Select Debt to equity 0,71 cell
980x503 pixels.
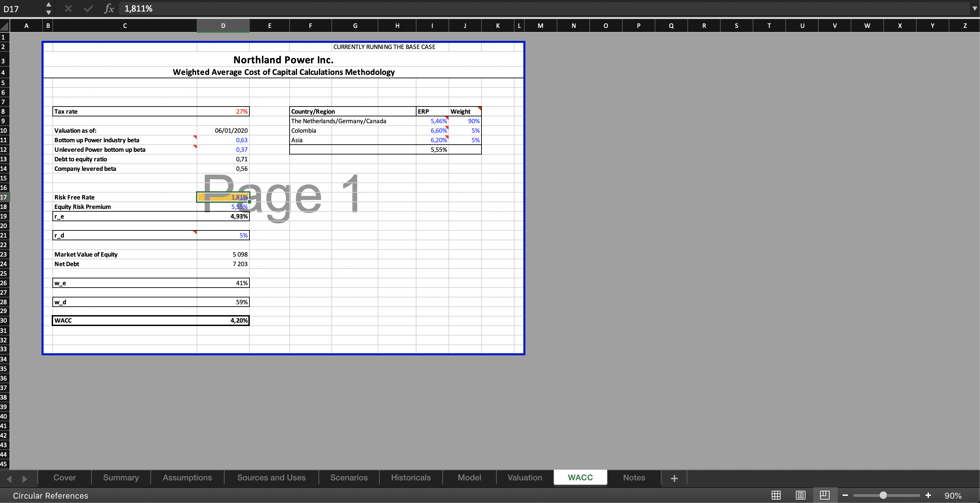coord(223,159)
